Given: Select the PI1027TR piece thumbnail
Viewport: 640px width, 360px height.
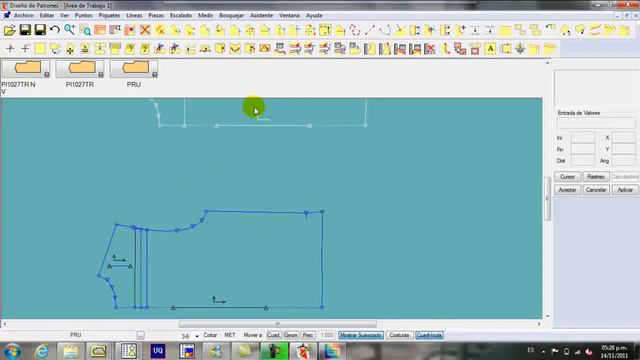Looking at the screenshot, I should click(x=80, y=69).
